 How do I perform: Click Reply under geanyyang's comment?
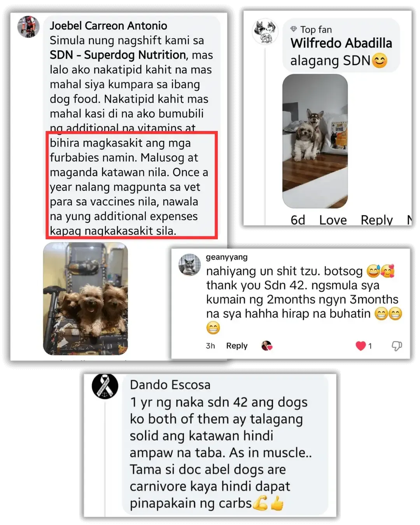[x=237, y=346]
